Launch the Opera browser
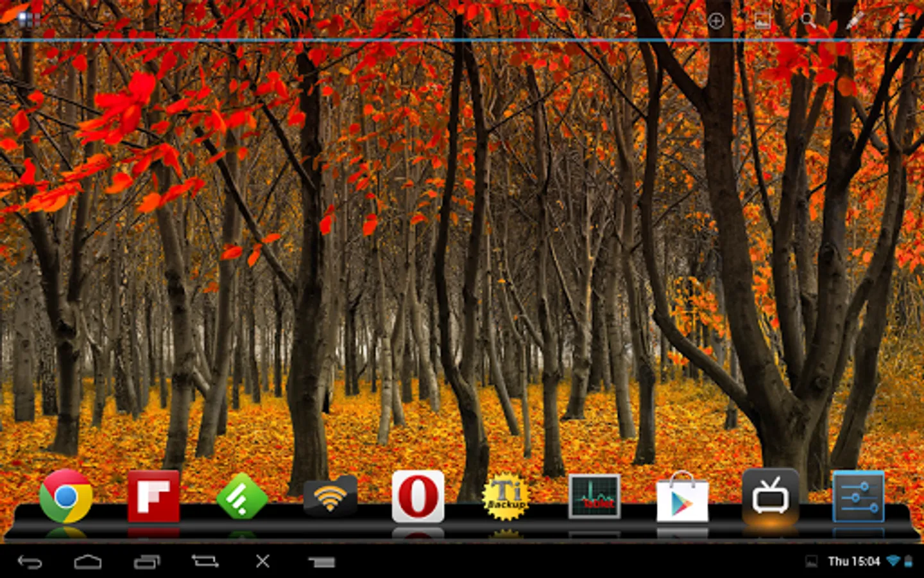924x578 pixels. click(418, 496)
